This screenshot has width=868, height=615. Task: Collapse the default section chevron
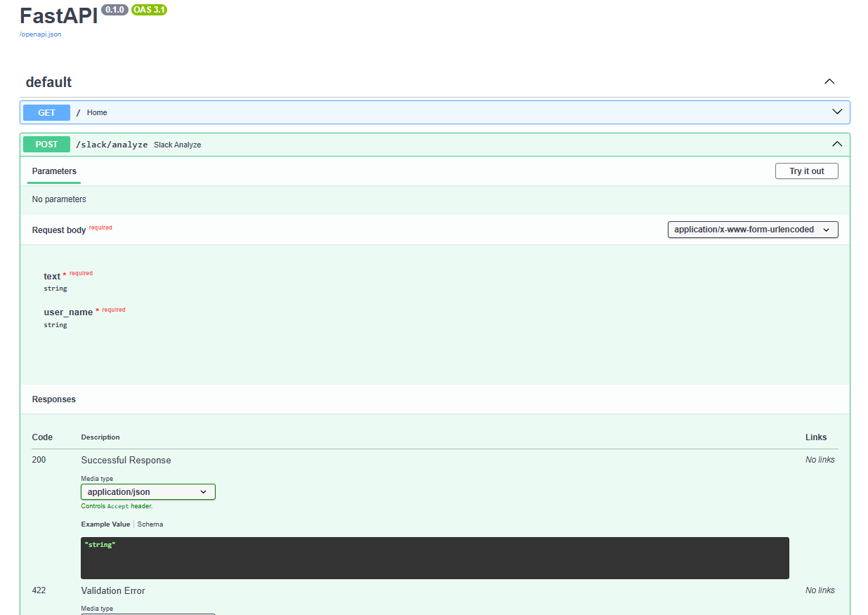click(829, 81)
